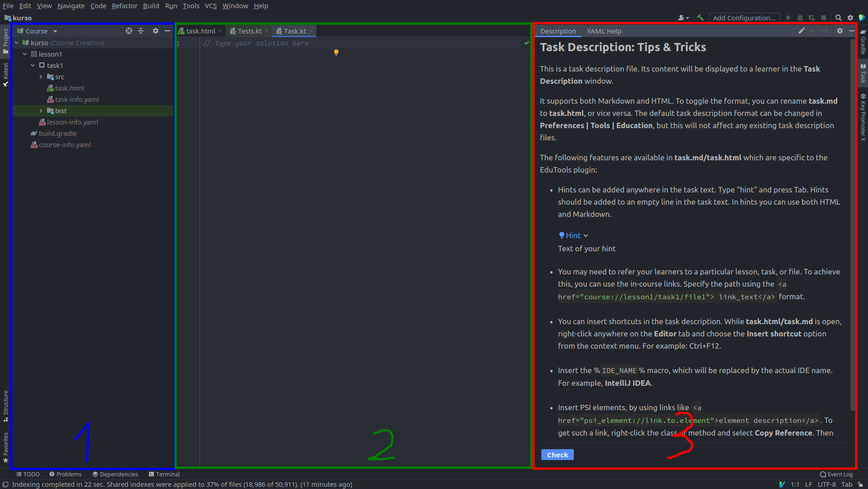This screenshot has width=868, height=489.
Task: Open the TODO tool window
Action: (x=28, y=474)
